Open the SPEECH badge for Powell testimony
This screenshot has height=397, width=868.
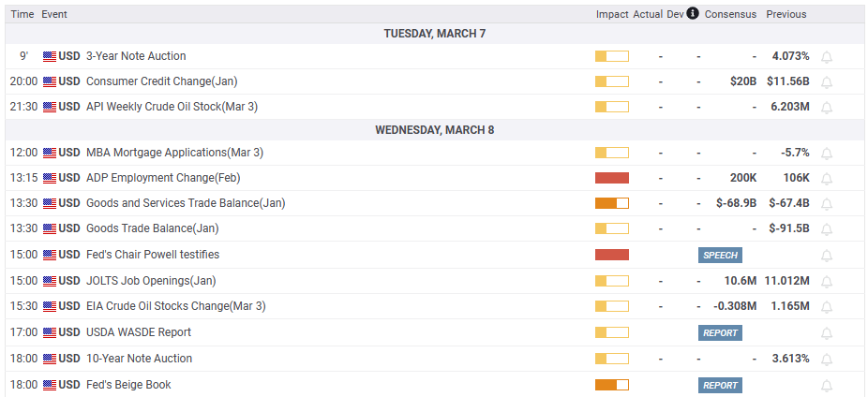tap(720, 255)
